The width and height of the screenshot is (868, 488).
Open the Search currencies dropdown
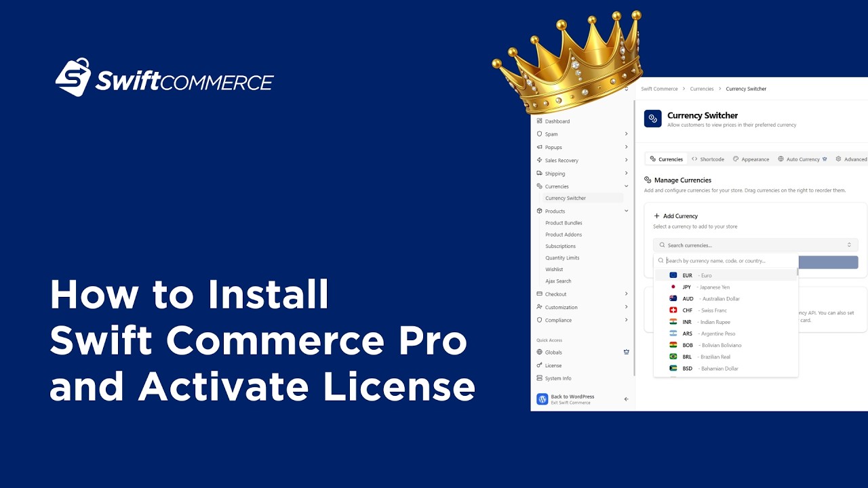click(x=755, y=245)
